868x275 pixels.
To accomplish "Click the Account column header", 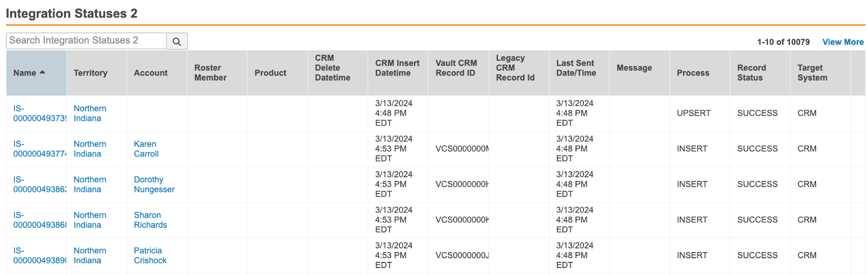I will tap(151, 73).
